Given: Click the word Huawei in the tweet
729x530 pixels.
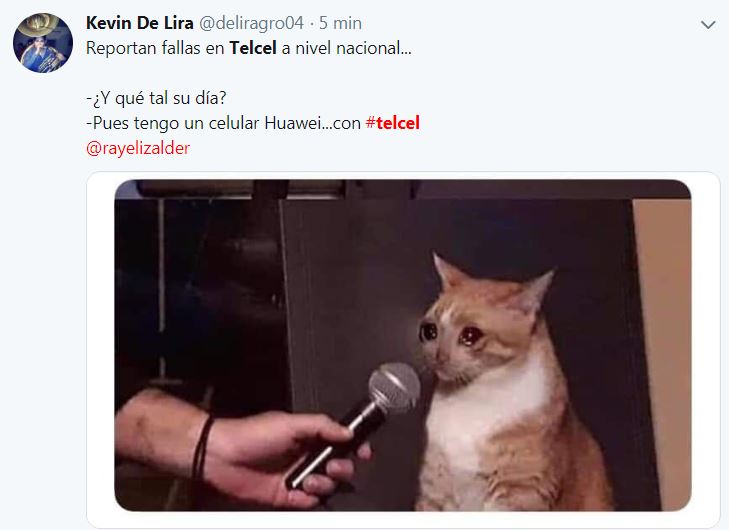Looking at the screenshot, I should click(x=293, y=123).
